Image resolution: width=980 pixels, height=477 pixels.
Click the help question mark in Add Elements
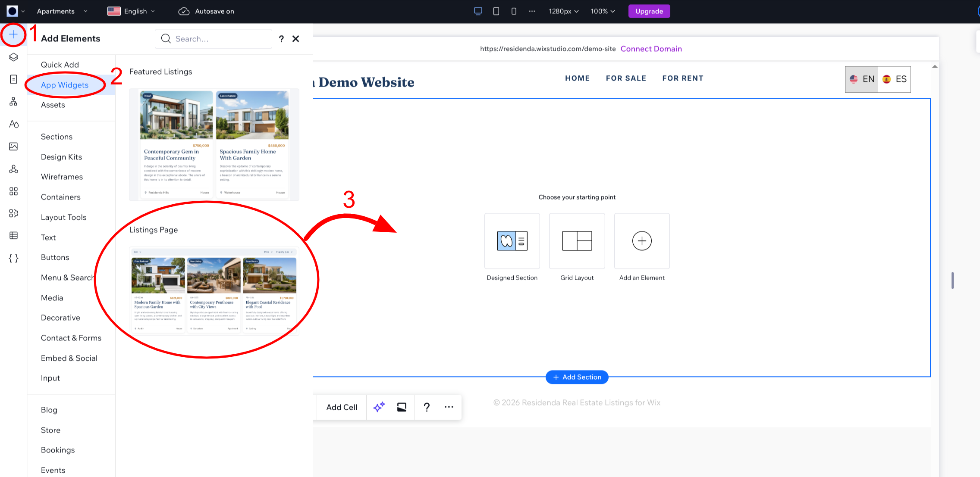click(x=281, y=39)
